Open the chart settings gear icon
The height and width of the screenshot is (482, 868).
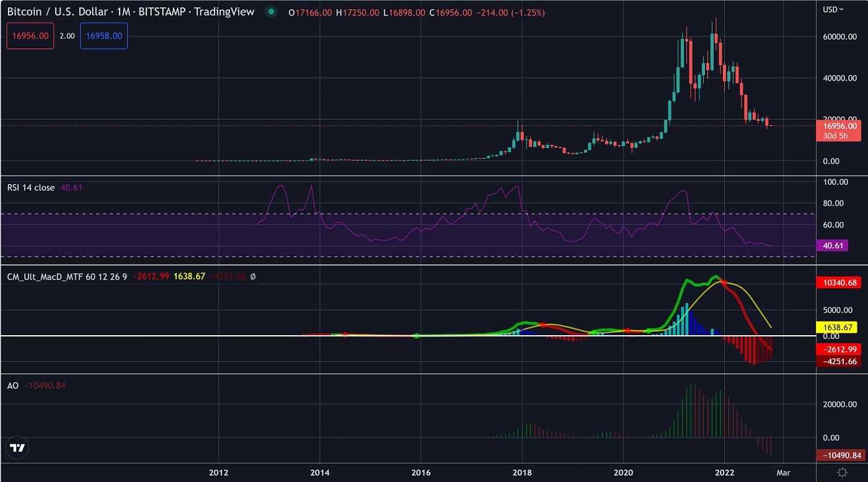[x=842, y=472]
